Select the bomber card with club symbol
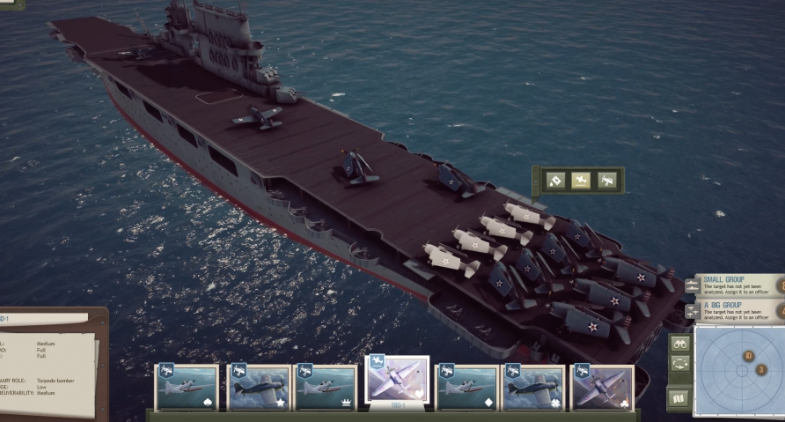Image resolution: width=785 pixels, height=422 pixels. point(602,387)
